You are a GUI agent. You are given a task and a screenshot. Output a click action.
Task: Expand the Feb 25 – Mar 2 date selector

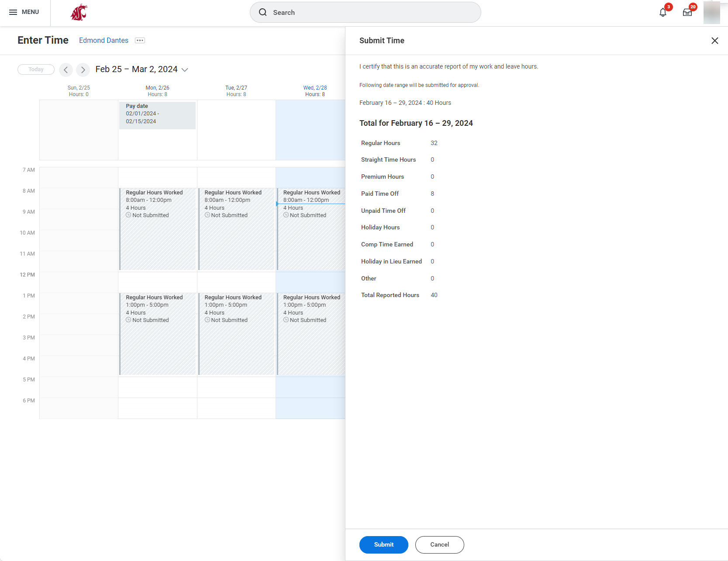185,69
